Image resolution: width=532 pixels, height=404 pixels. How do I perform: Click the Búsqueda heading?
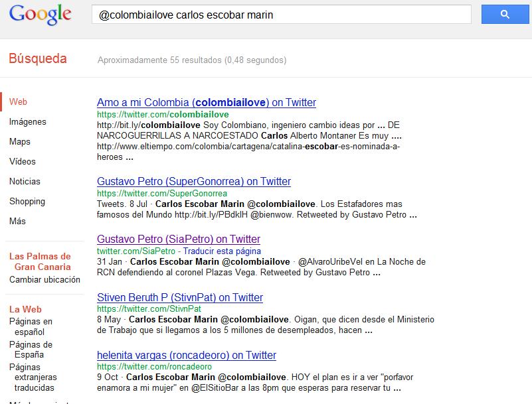click(x=38, y=58)
